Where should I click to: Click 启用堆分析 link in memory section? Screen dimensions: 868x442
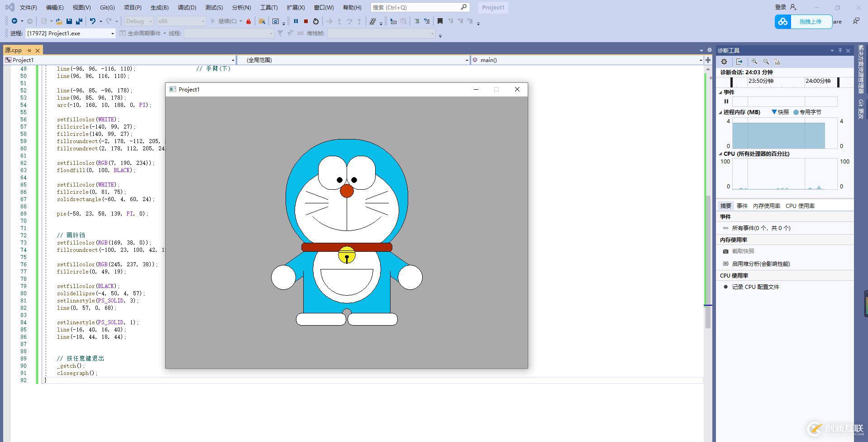[x=761, y=264]
